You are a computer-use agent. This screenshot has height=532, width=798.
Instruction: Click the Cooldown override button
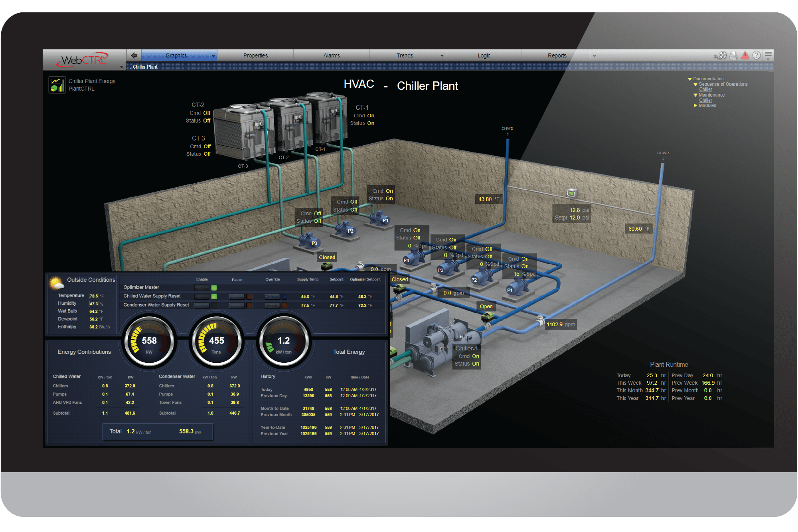click(x=272, y=297)
